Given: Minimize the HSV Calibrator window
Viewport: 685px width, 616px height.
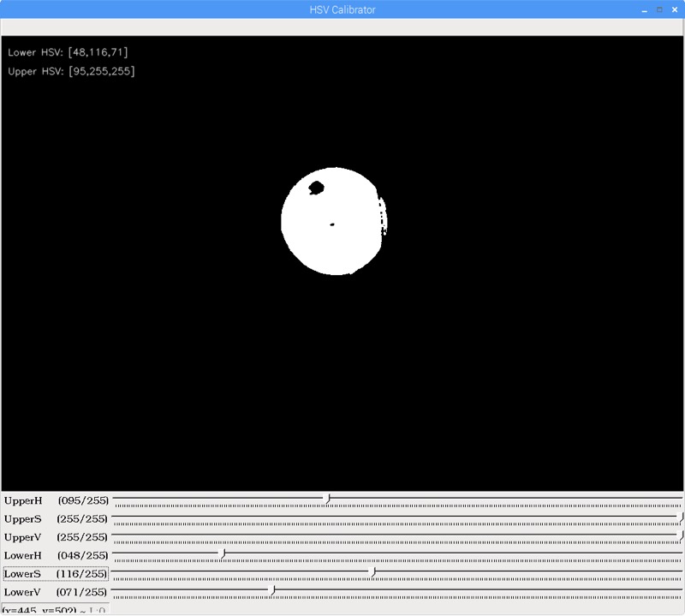Looking at the screenshot, I should click(x=645, y=10).
